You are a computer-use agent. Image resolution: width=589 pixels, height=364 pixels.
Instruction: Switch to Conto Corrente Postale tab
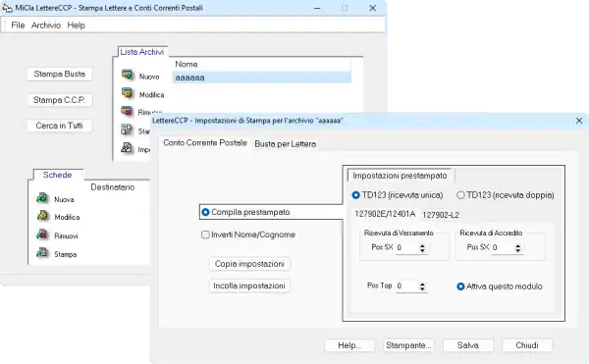pos(205,143)
